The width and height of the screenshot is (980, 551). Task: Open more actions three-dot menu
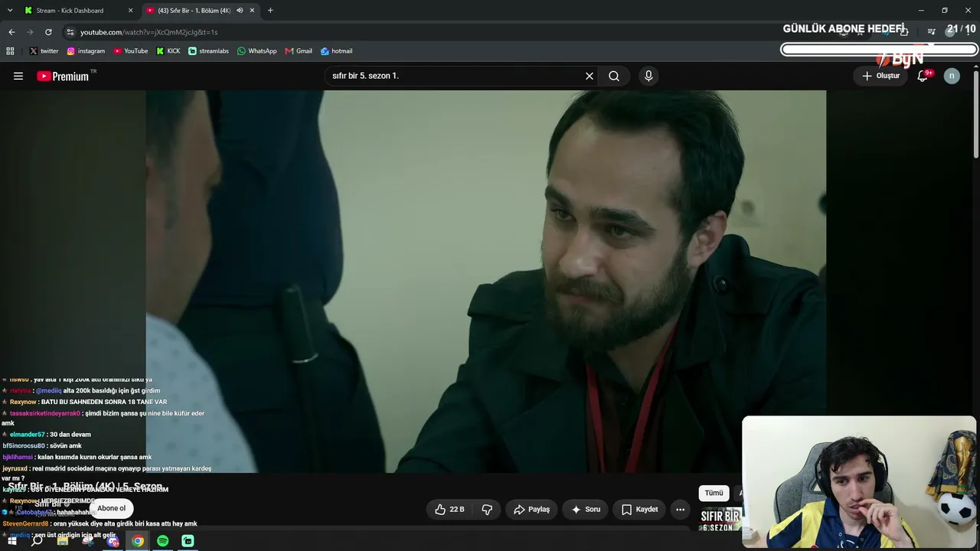pyautogui.click(x=680, y=509)
